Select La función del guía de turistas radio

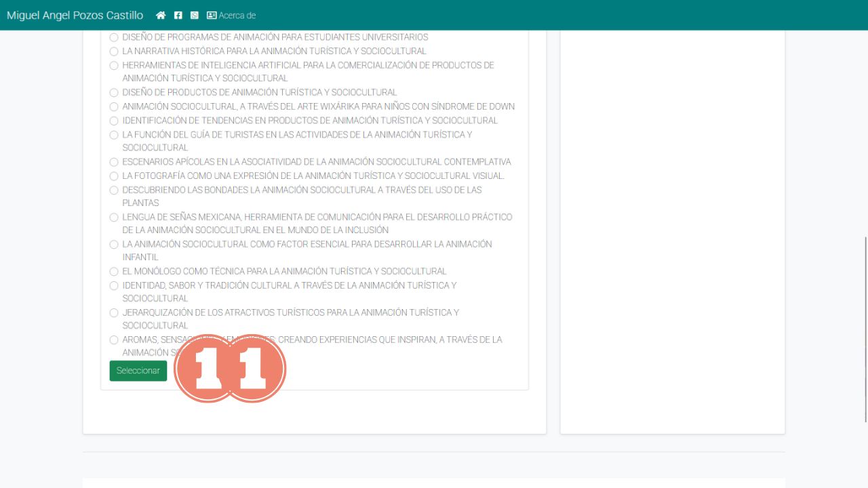click(x=114, y=135)
